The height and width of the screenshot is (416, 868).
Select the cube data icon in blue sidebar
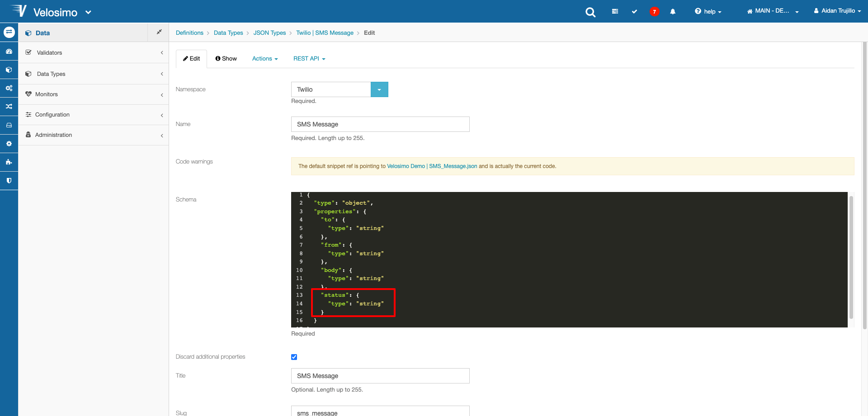click(9, 70)
